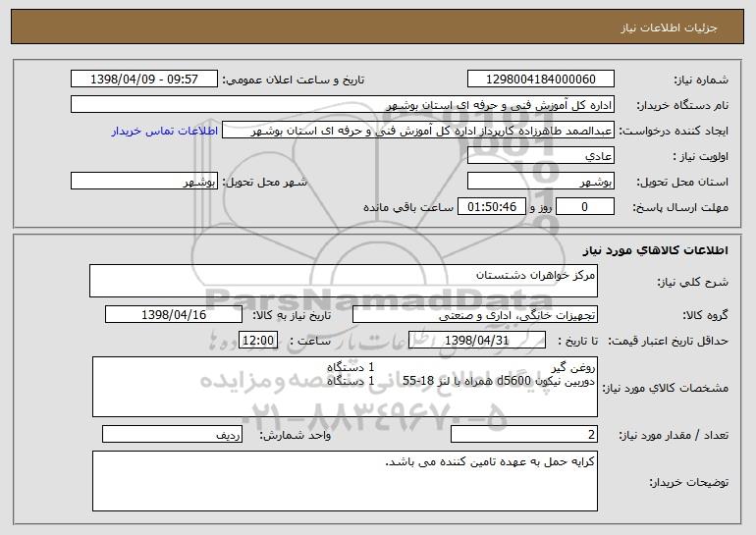The height and width of the screenshot is (535, 756).
Task: Select the validity date field 1398/04/31
Action: [x=477, y=341]
